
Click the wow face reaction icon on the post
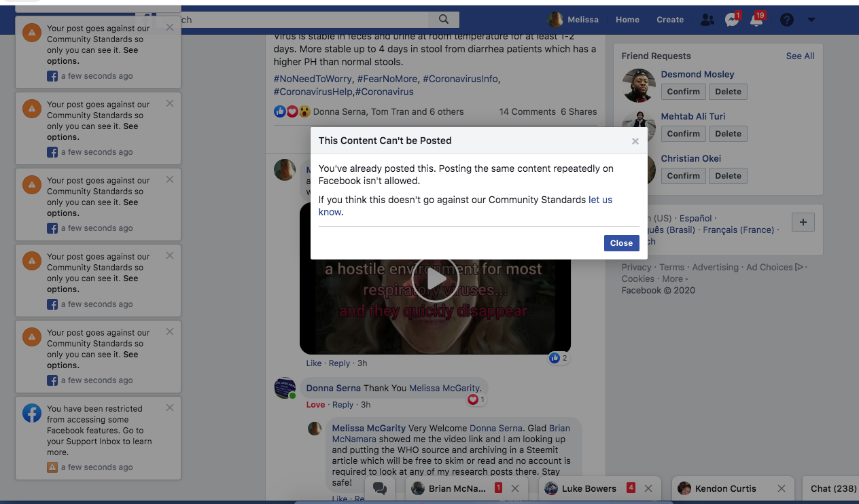point(304,111)
